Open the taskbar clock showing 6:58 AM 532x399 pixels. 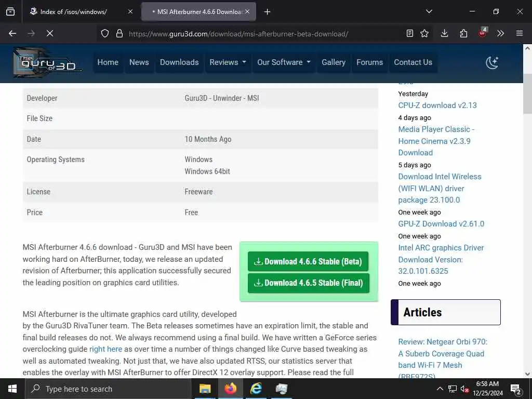click(x=487, y=389)
